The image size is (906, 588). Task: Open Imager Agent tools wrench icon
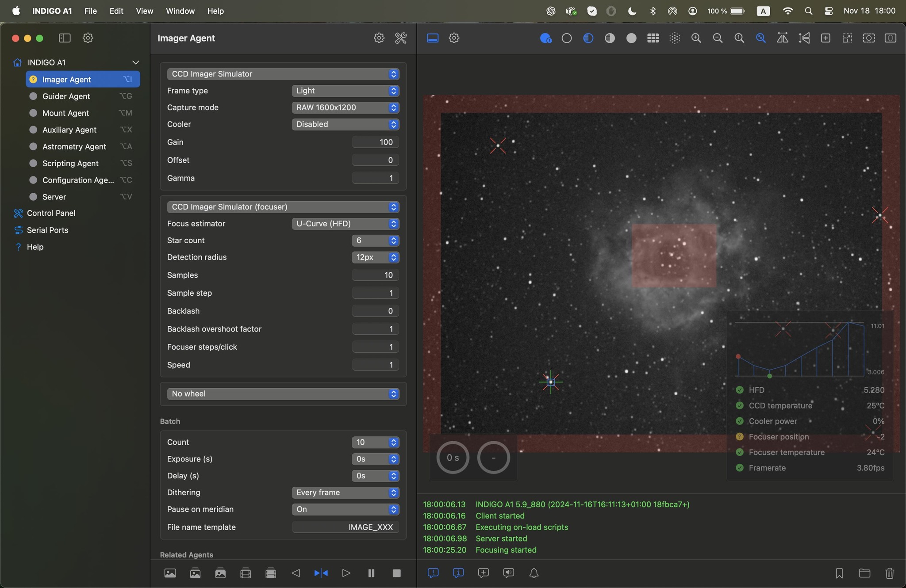tap(401, 38)
